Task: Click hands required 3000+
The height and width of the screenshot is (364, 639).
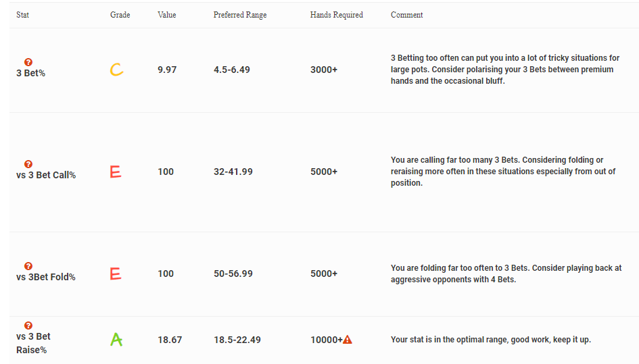Action: [x=324, y=70]
